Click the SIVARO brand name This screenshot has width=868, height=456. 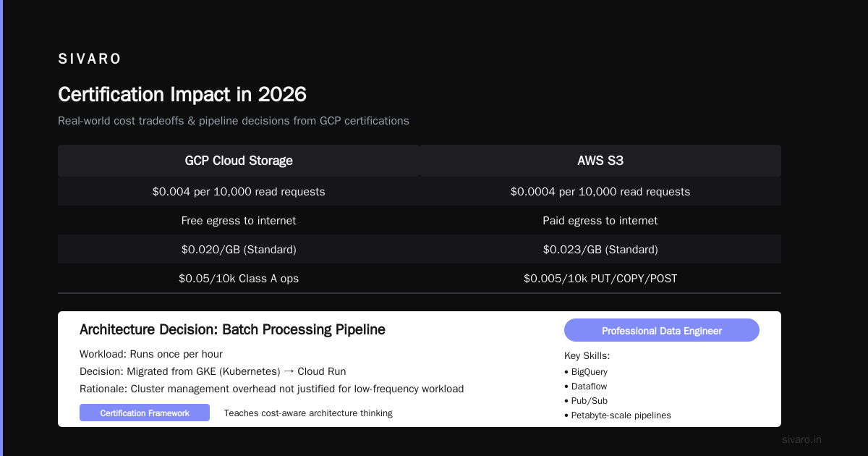click(90, 59)
